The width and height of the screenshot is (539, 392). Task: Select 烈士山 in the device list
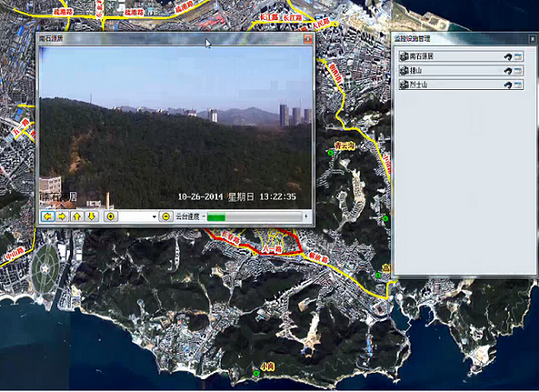pyautogui.click(x=420, y=85)
